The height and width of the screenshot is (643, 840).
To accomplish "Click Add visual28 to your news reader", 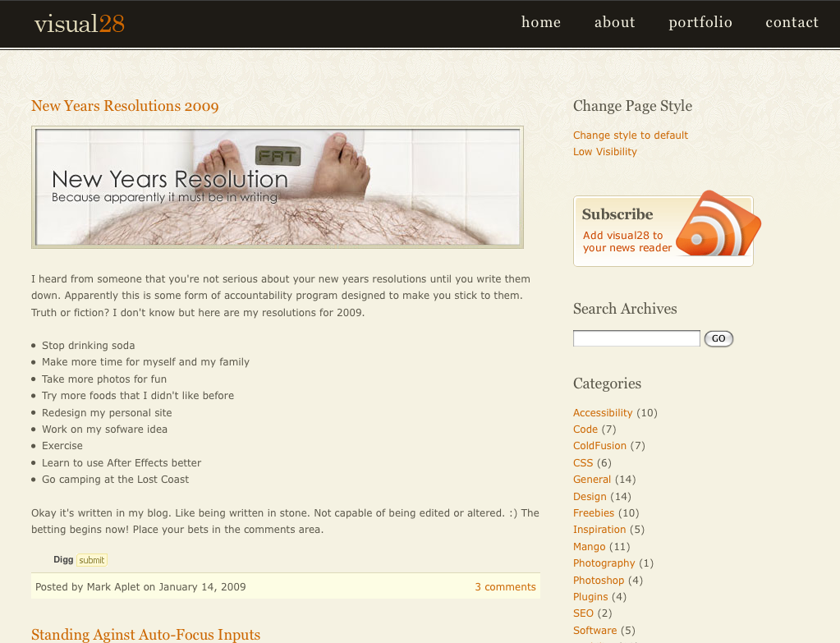I will coord(627,241).
